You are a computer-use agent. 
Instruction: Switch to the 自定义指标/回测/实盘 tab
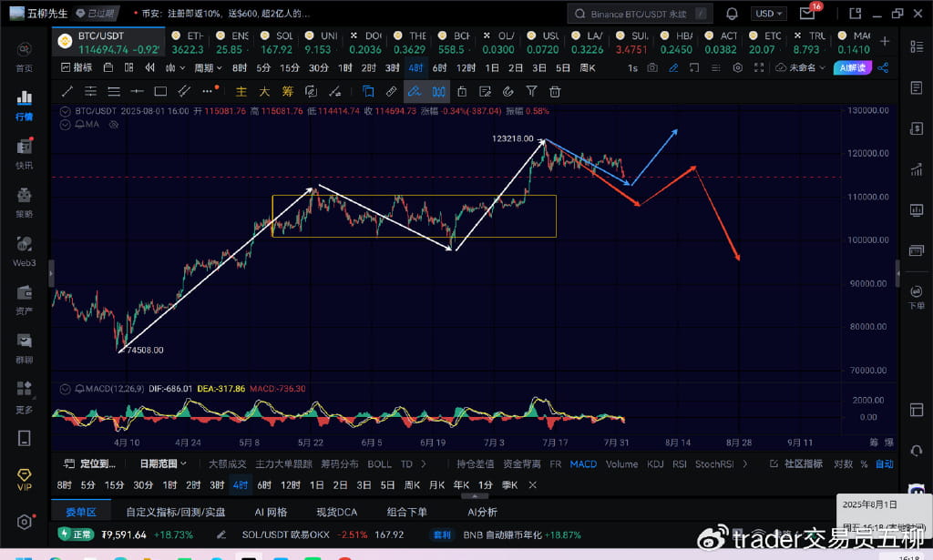coord(176,512)
